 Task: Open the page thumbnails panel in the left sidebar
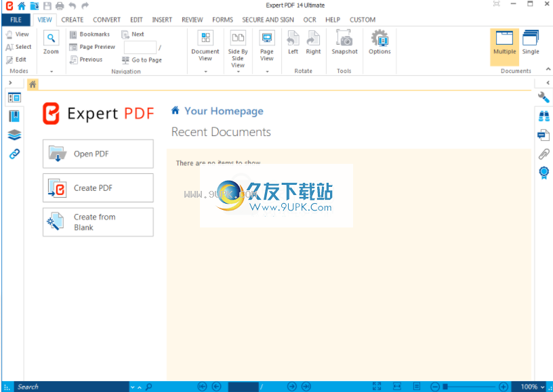point(14,97)
